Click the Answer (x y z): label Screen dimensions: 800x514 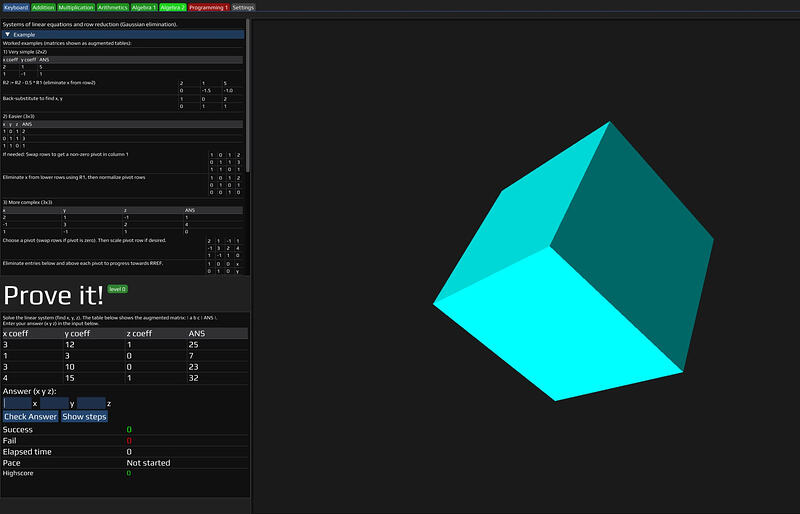pyautogui.click(x=30, y=391)
